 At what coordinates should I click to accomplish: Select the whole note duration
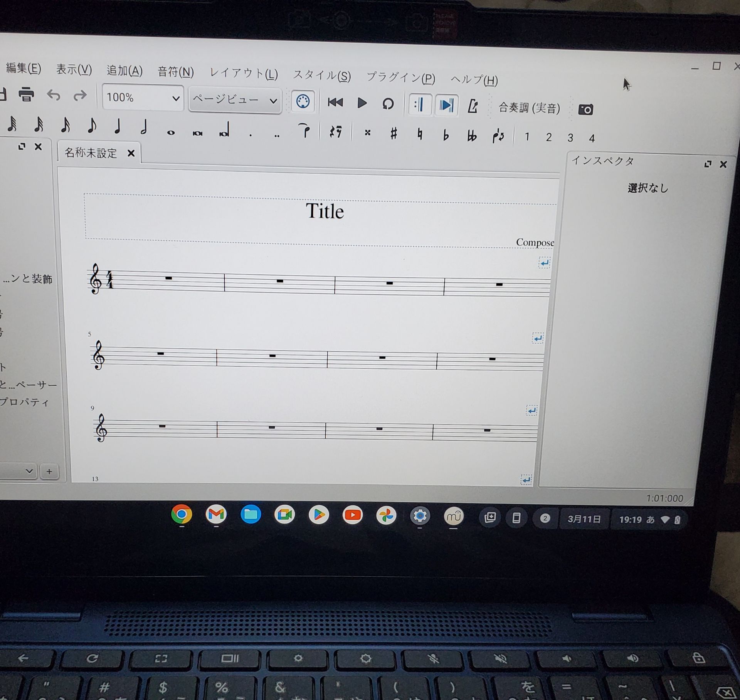(x=171, y=132)
